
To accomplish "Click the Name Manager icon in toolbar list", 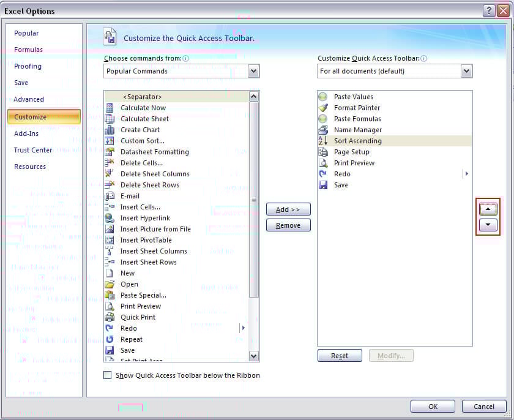I will [x=323, y=130].
